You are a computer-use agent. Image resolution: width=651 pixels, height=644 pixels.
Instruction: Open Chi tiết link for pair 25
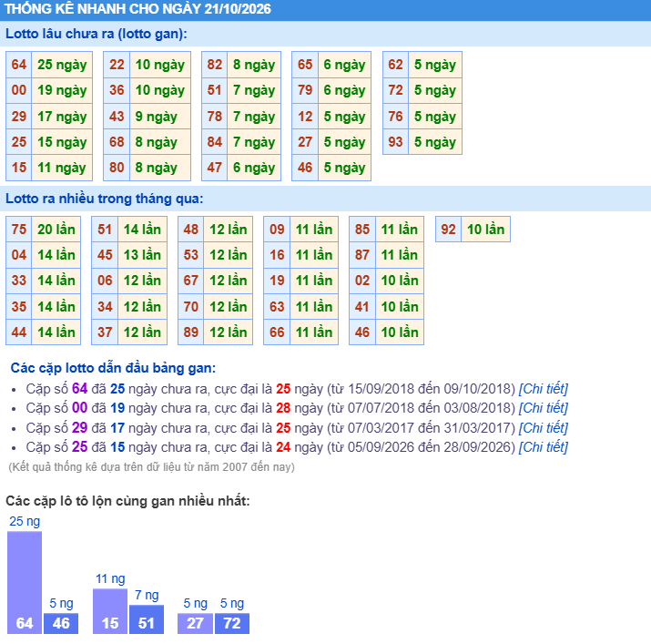(x=543, y=447)
